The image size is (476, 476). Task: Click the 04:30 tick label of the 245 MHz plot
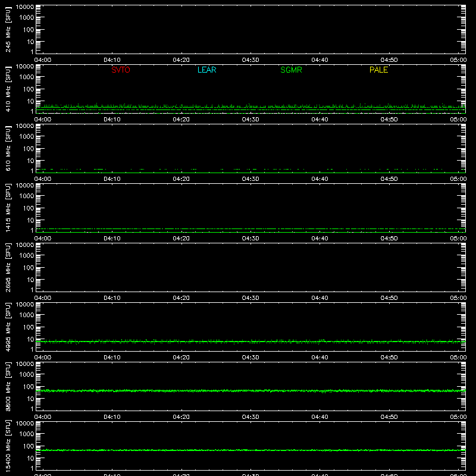pos(250,60)
